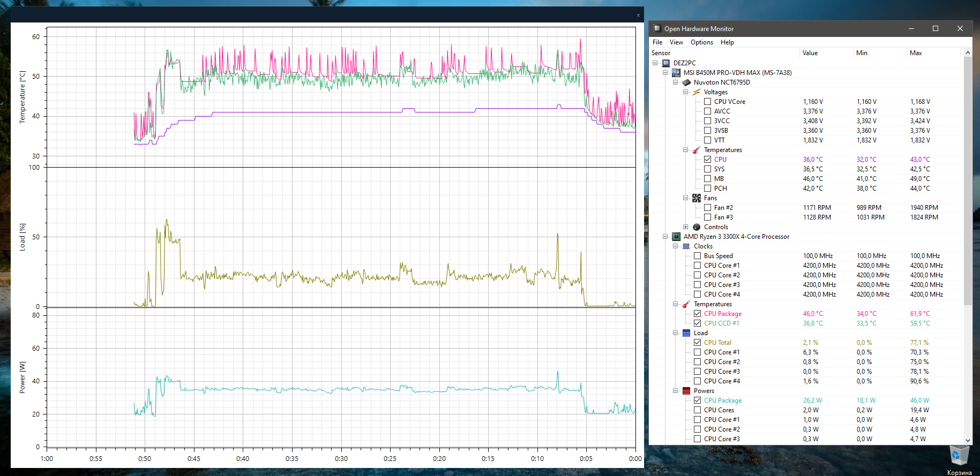Click the Fans icon in sensor tree
The image size is (980, 476).
point(697,198)
